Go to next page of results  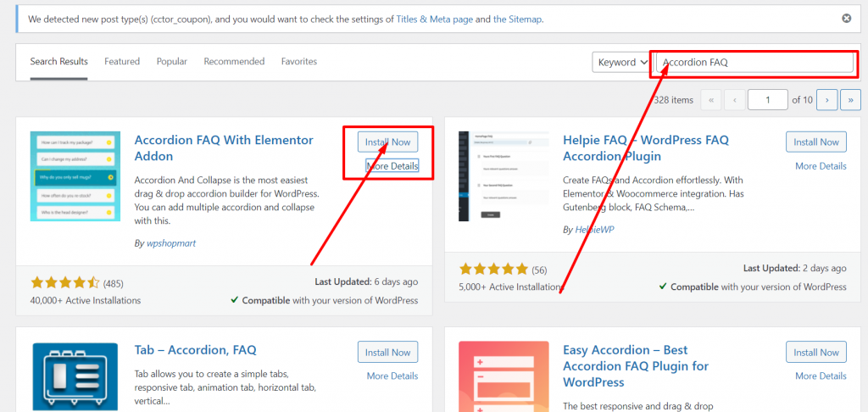click(x=827, y=100)
